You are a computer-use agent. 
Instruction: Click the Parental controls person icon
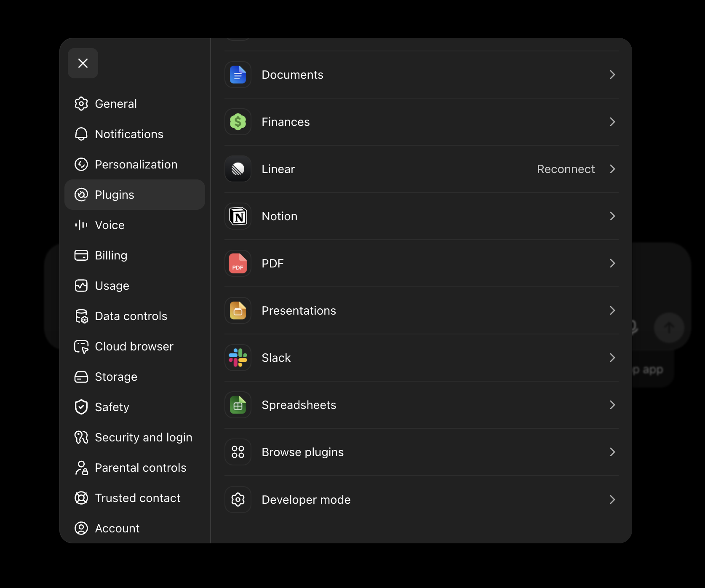pos(81,468)
